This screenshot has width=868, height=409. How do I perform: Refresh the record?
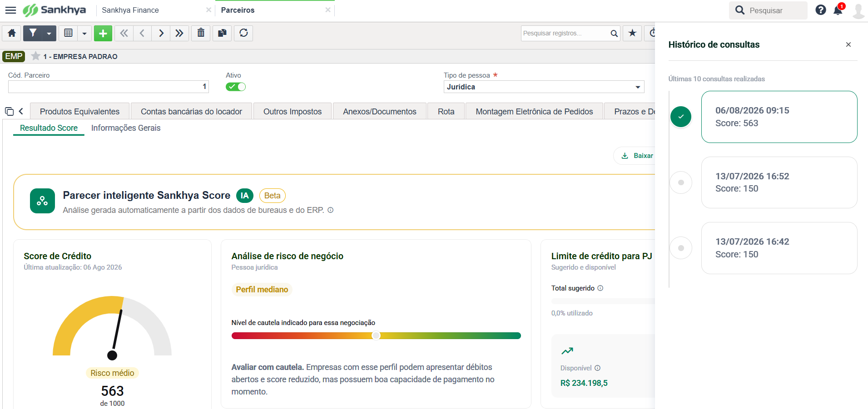pos(243,33)
